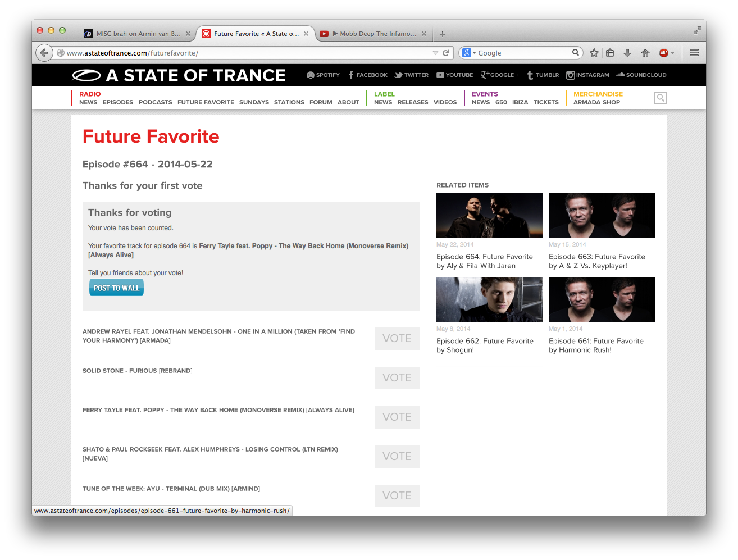
Task: Expand the Adblock Plus dropdown arrow
Action: 672,53
